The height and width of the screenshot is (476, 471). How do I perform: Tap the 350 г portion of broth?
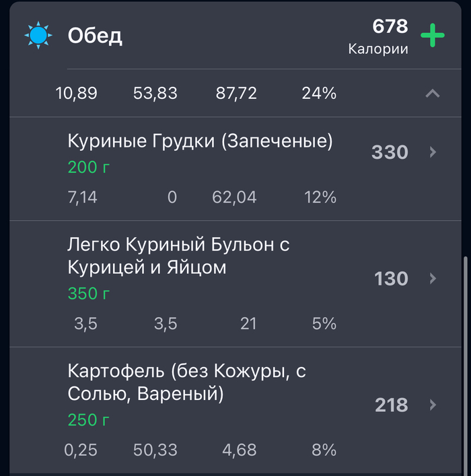tap(88, 294)
